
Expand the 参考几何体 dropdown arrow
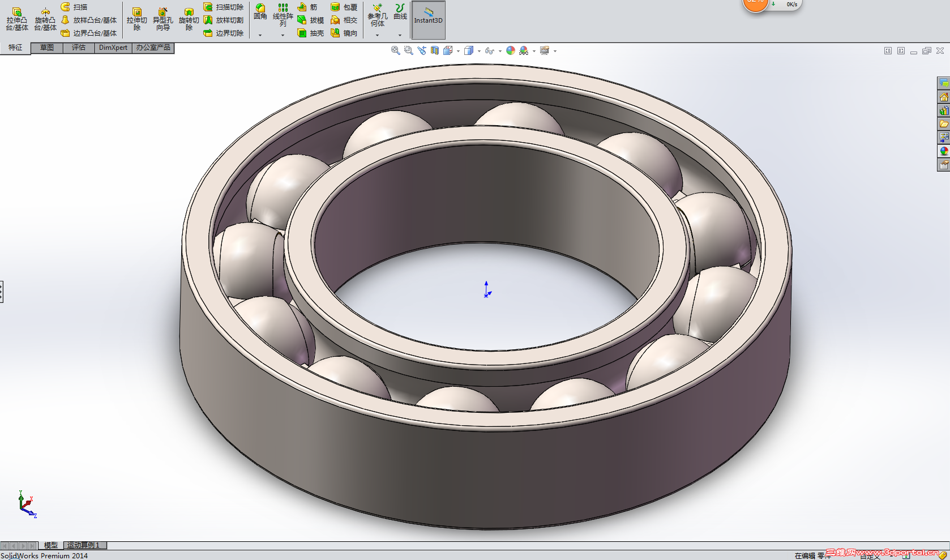click(x=378, y=35)
